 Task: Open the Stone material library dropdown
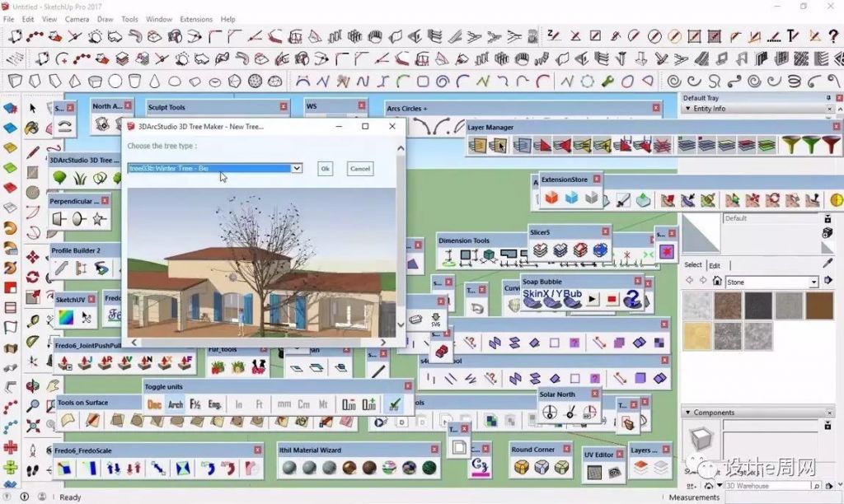tap(814, 282)
